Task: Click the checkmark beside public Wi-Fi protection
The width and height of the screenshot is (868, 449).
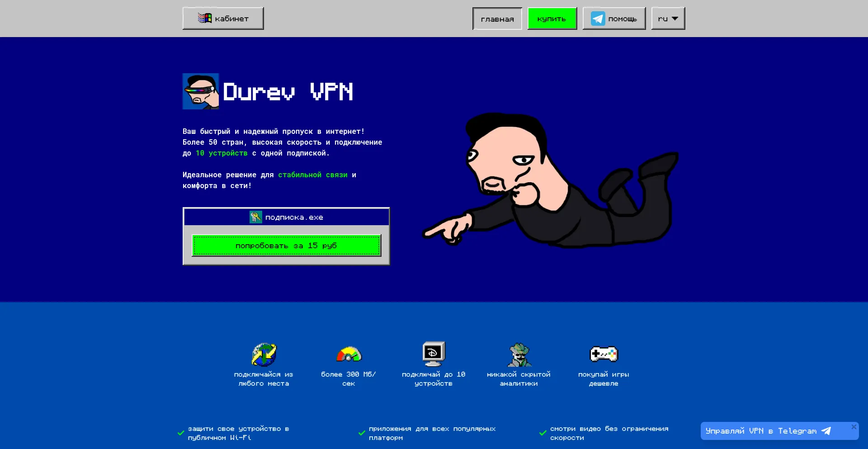Action: point(181,433)
